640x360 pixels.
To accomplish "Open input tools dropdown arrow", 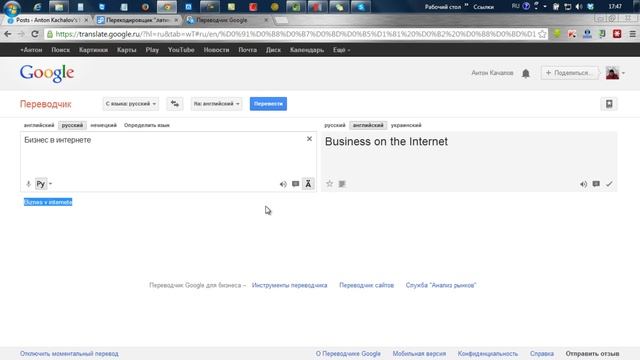I will 51,184.
